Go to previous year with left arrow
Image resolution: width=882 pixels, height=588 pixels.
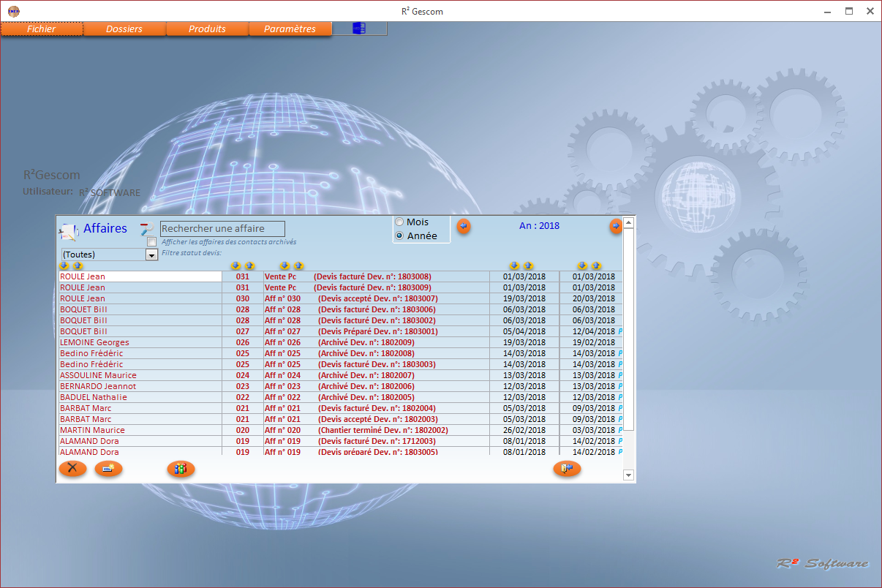click(464, 226)
